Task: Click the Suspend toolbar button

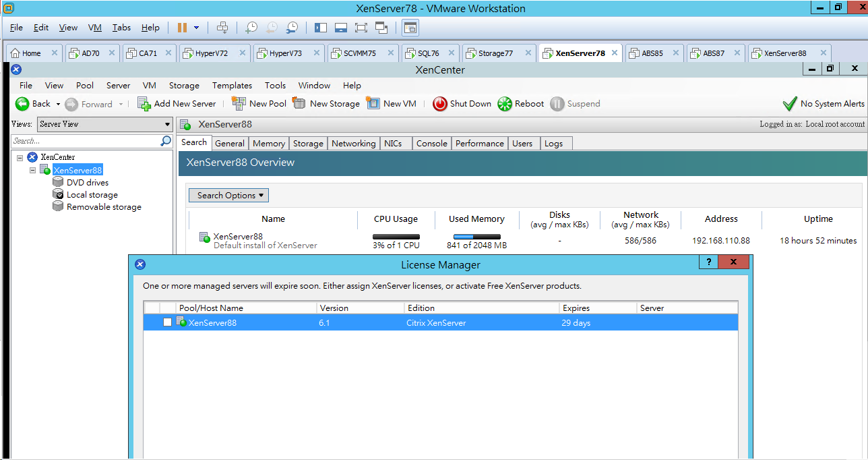Action: [x=575, y=104]
